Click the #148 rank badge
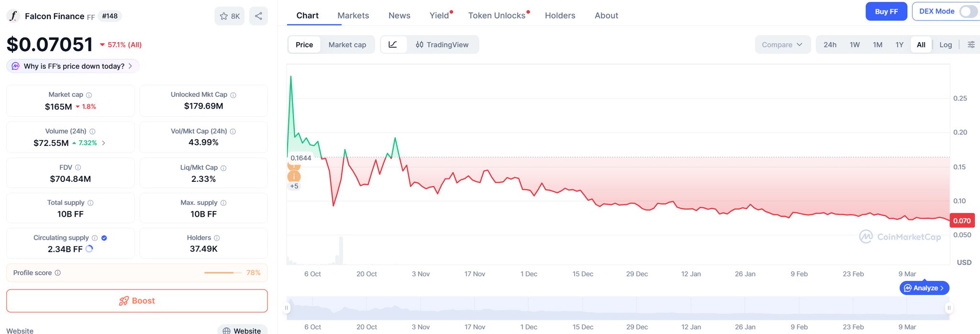The image size is (980, 334). (110, 16)
